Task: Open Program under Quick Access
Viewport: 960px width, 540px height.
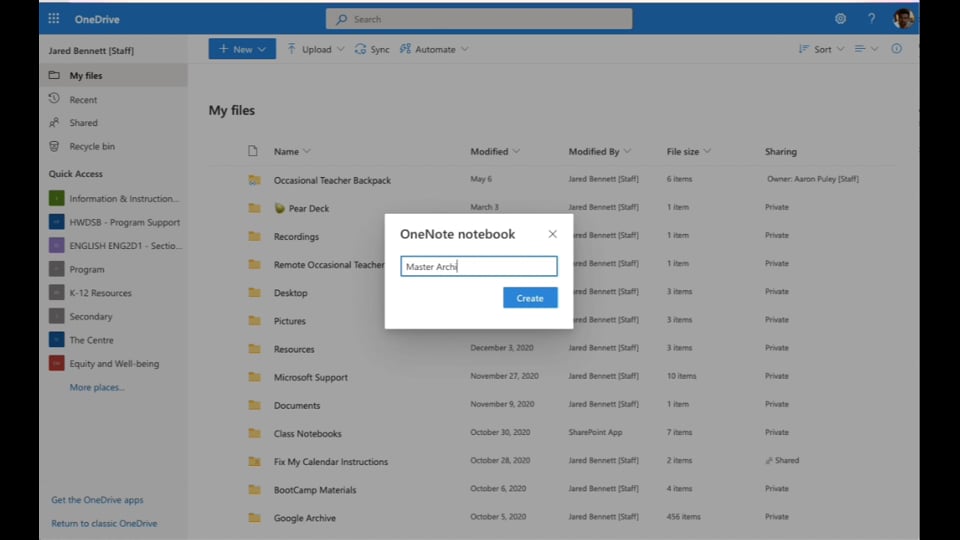Action: pos(87,269)
